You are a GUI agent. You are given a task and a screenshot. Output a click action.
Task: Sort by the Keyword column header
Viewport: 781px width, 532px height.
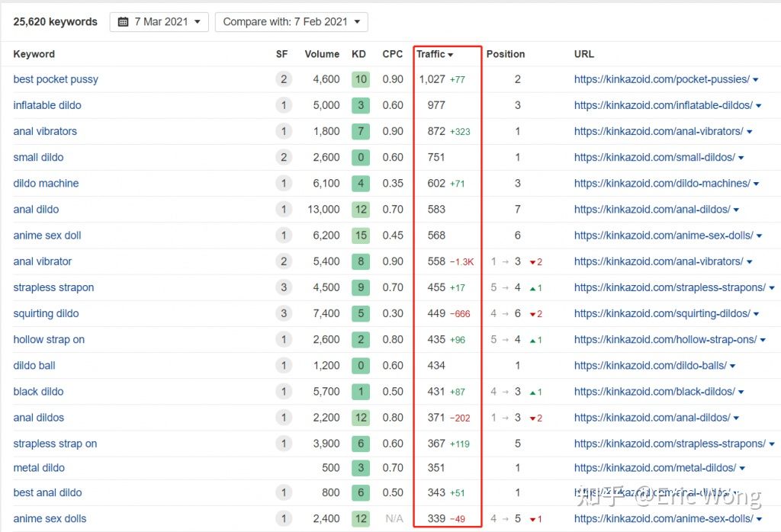coord(34,54)
